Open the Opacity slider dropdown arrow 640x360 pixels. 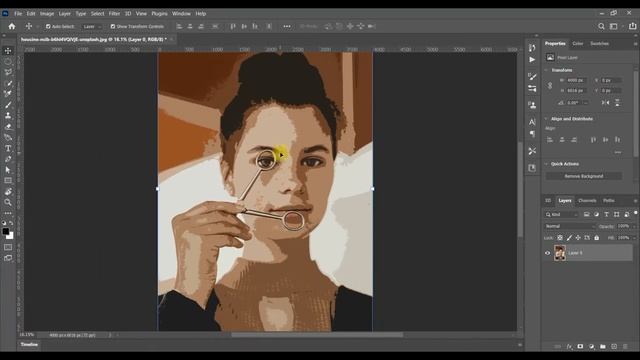tap(634, 226)
